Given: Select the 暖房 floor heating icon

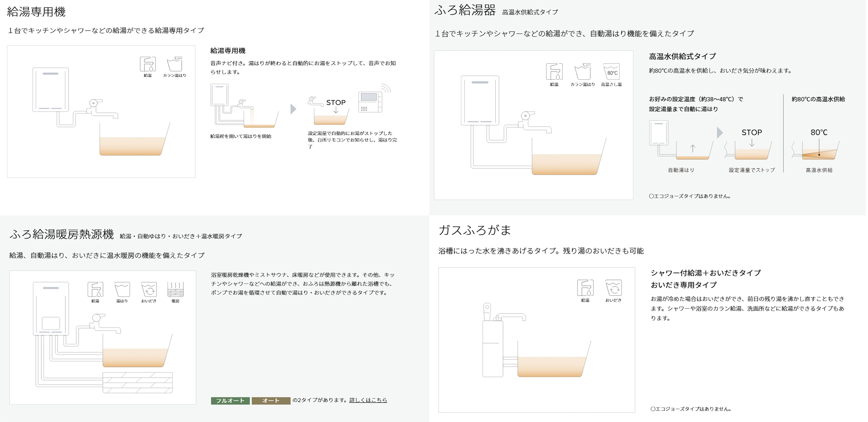Looking at the screenshot, I should (x=175, y=290).
